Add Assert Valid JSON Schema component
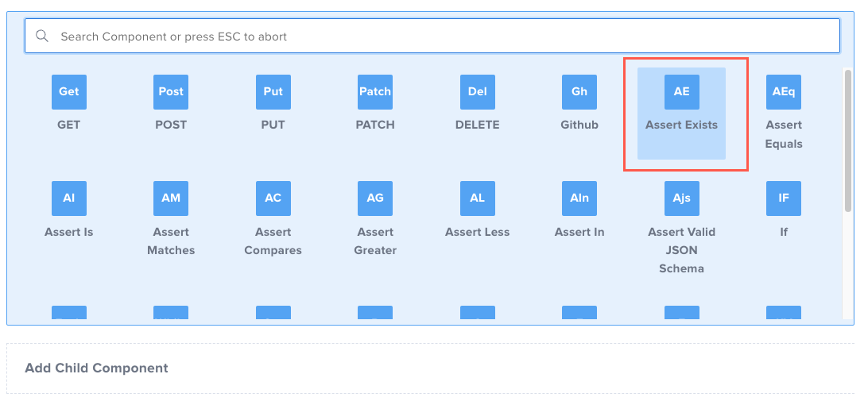 681,199
